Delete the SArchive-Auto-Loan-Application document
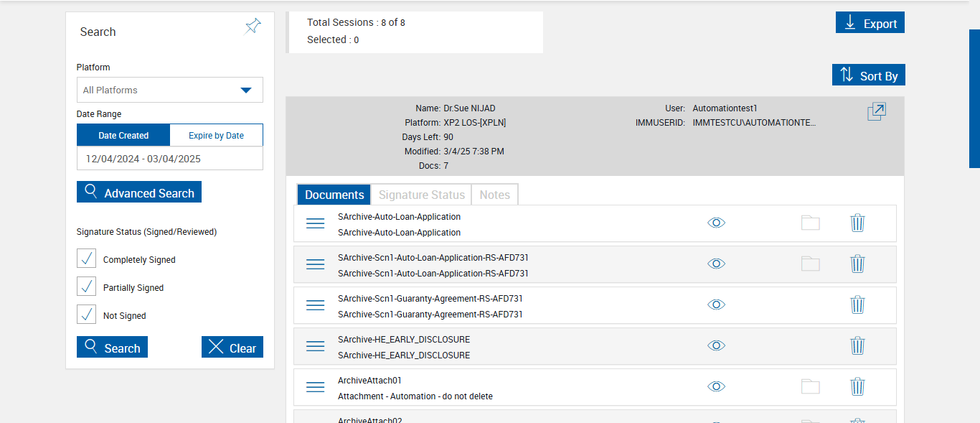 857,223
